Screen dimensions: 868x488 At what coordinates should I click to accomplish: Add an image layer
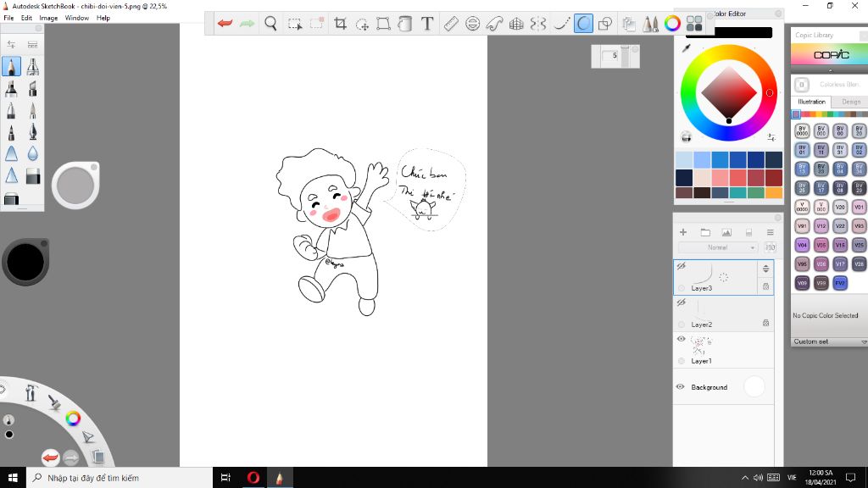pyautogui.click(x=726, y=232)
